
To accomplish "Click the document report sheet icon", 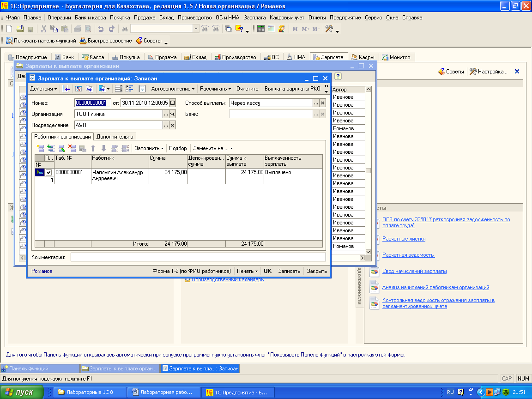I will click(x=143, y=89).
